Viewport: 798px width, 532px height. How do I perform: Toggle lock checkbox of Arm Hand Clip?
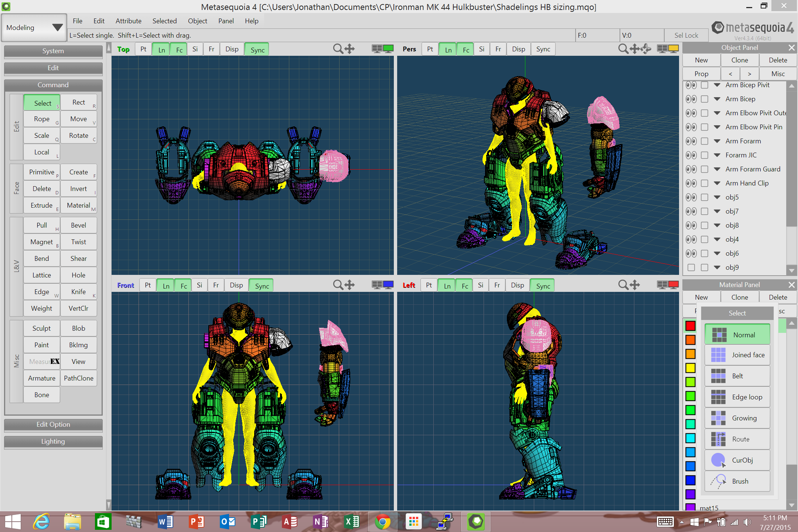(x=705, y=183)
